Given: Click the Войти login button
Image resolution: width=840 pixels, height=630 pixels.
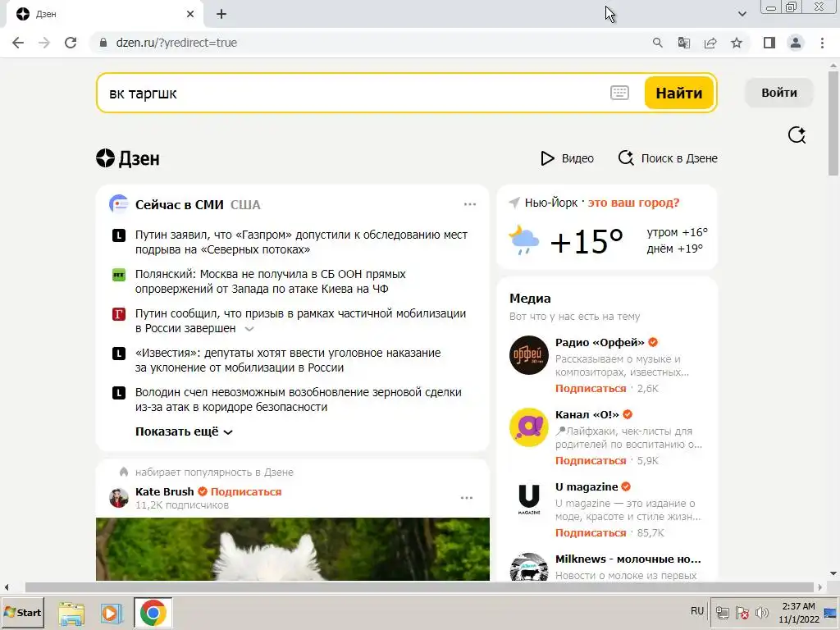Looking at the screenshot, I should click(x=779, y=93).
